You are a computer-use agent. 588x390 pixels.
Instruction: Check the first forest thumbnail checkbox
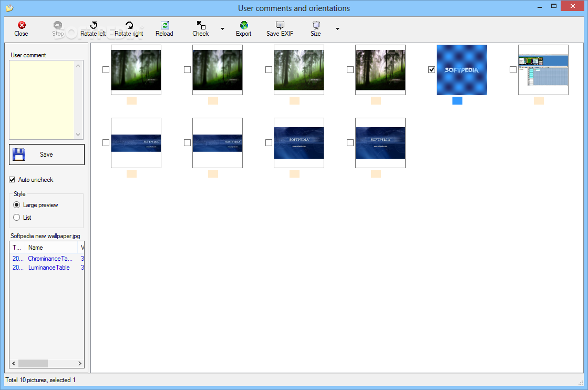(106, 70)
